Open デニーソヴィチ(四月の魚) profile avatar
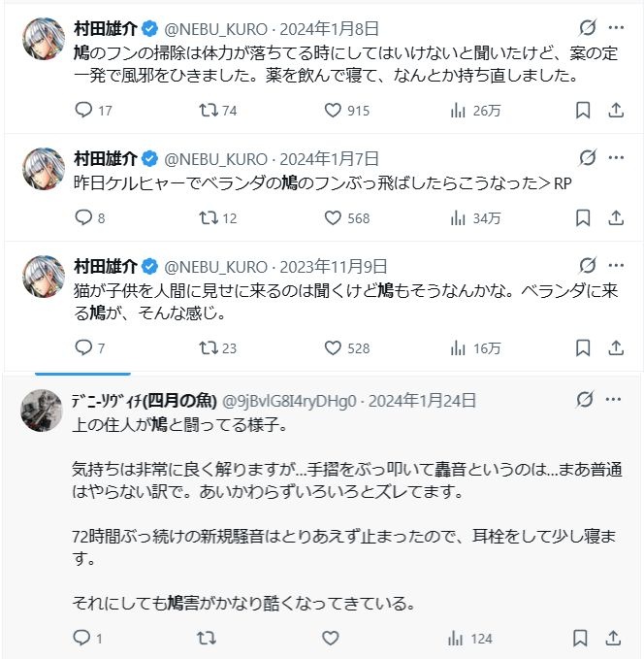The image size is (644, 659). pyautogui.click(x=42, y=411)
